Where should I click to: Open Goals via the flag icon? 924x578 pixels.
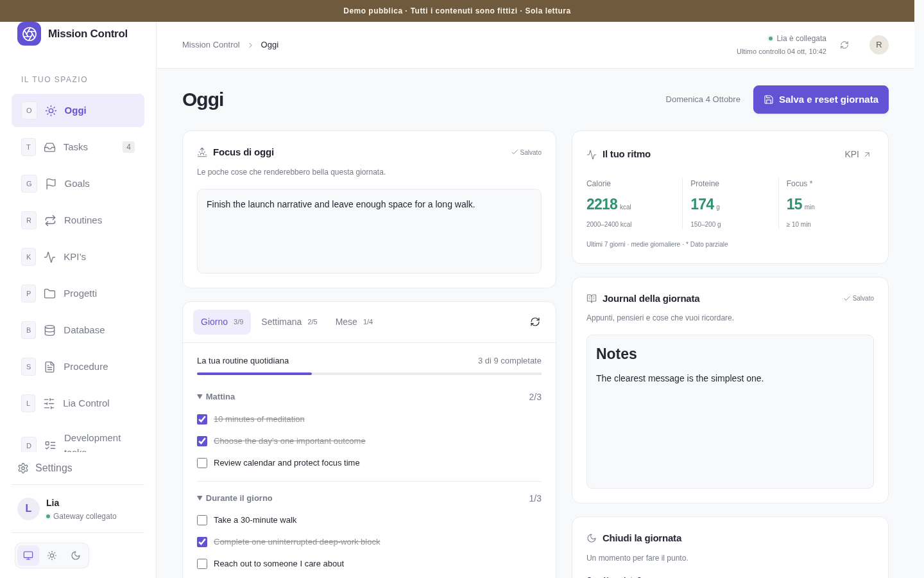pos(51,184)
